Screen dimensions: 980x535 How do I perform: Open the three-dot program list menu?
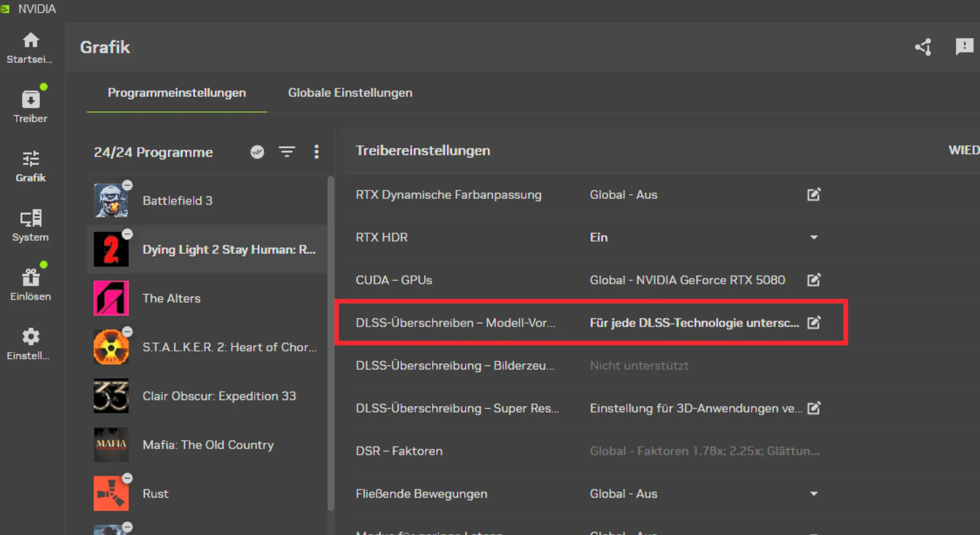[x=316, y=152]
